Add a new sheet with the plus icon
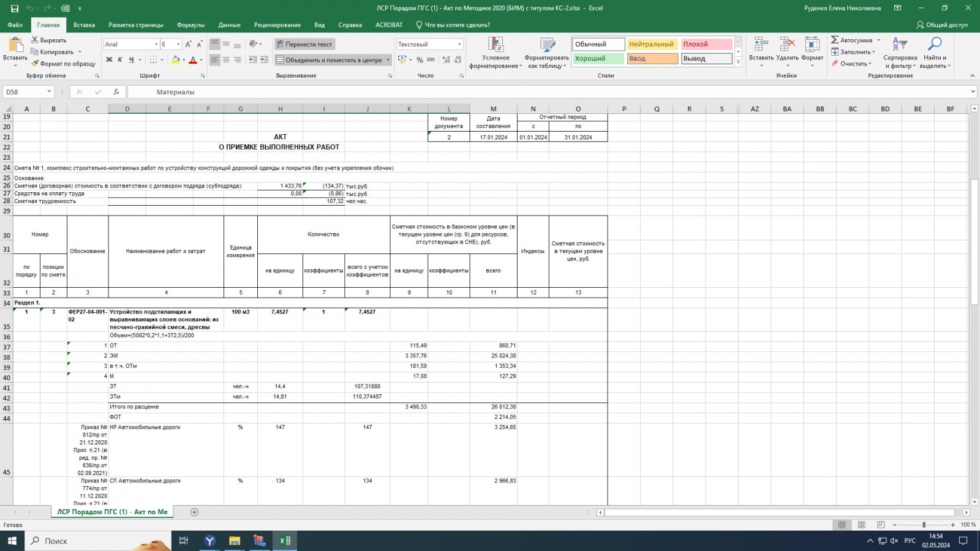Image resolution: width=980 pixels, height=551 pixels. (195, 512)
